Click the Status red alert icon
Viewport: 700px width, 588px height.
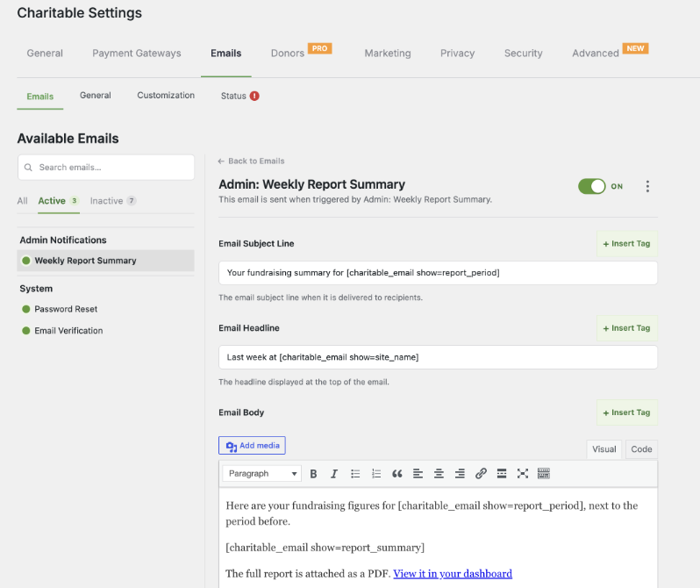click(254, 96)
